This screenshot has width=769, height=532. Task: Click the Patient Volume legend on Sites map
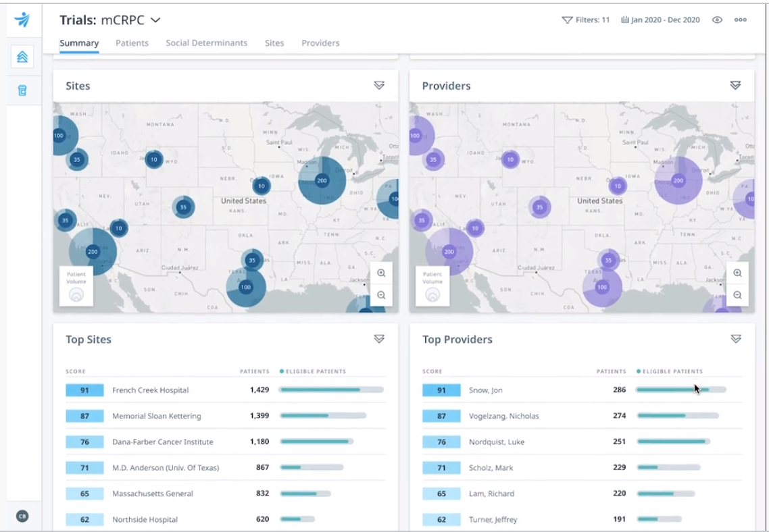tap(76, 286)
